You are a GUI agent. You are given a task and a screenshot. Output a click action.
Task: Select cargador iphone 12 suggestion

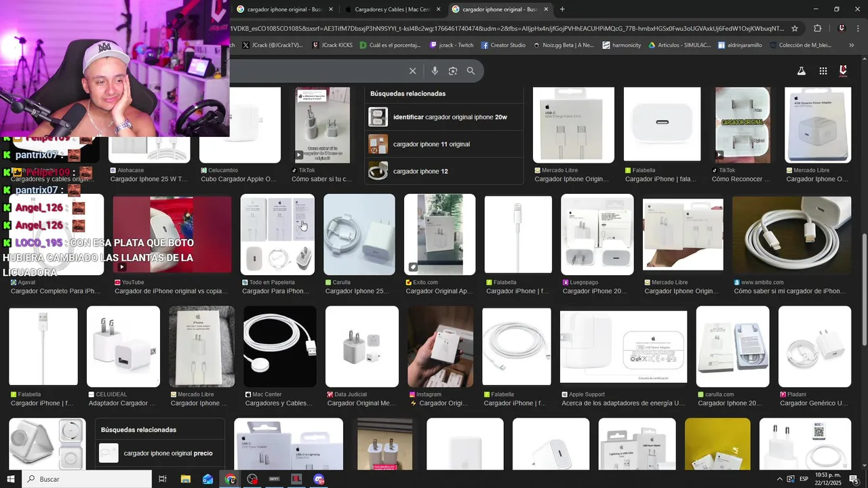(444, 171)
